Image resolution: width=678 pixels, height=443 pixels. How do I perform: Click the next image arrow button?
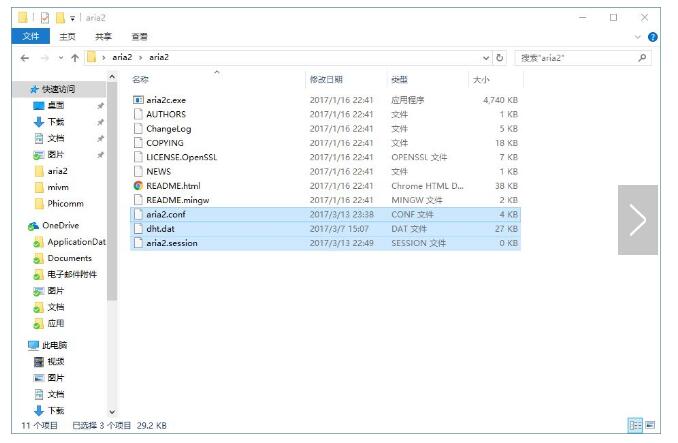click(x=637, y=220)
